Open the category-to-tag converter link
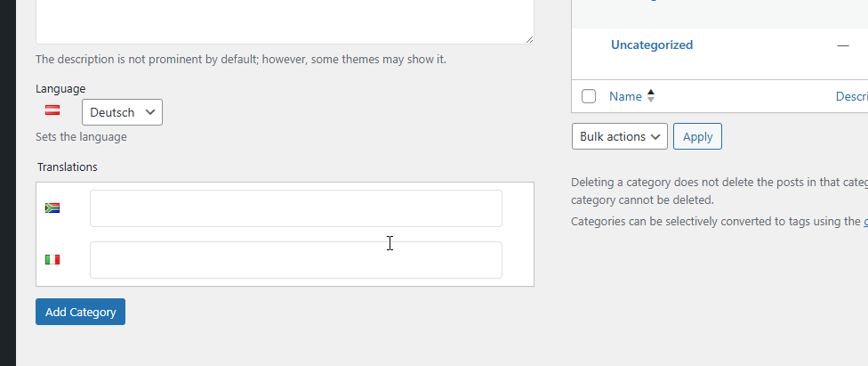 (864, 221)
